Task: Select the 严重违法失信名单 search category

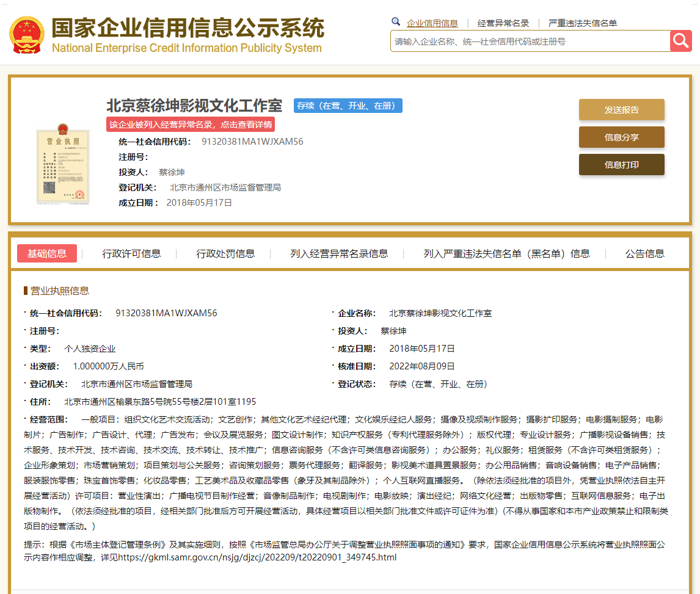Action: [583, 23]
